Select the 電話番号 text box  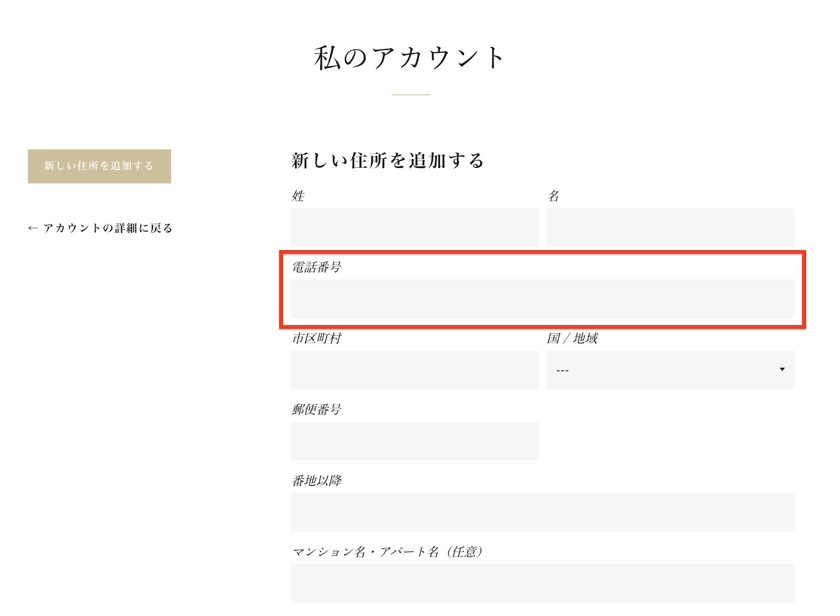coord(542,299)
